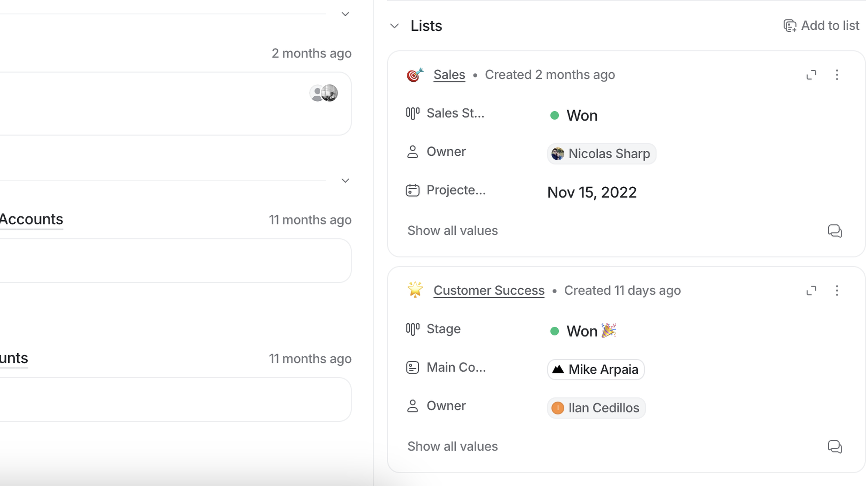Open more options for Customer Success card
This screenshot has width=868, height=486.
pos(837,290)
